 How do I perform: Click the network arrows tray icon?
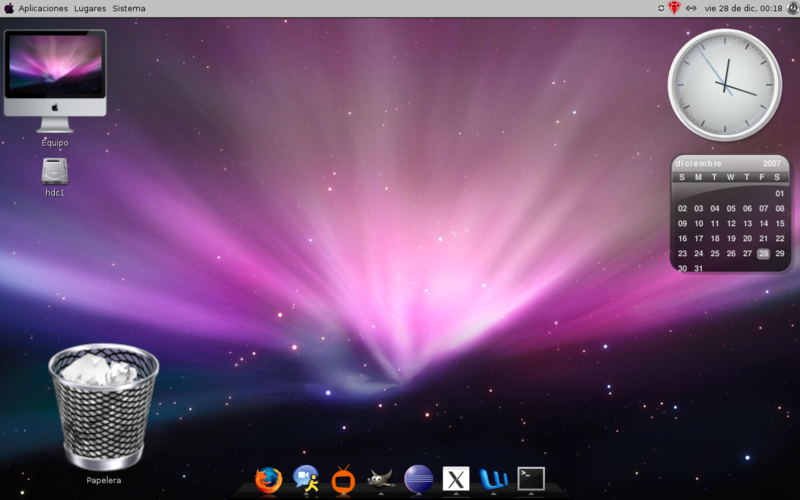point(691,8)
